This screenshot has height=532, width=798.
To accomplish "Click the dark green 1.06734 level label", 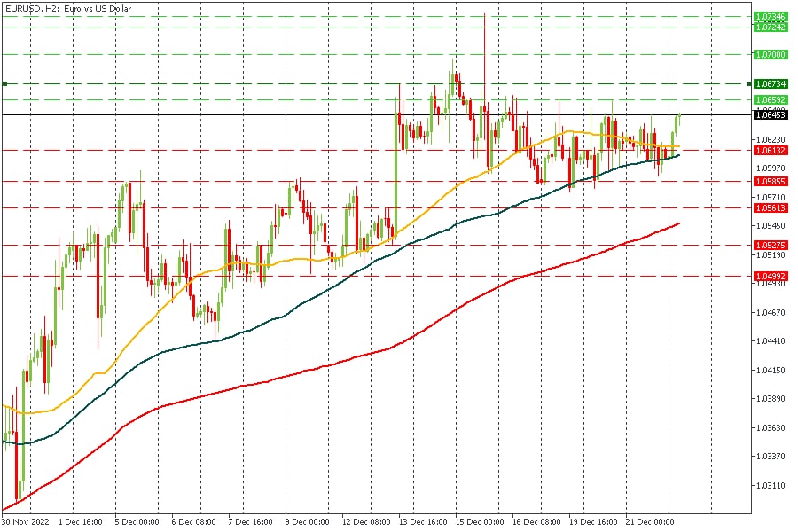I will point(771,83).
